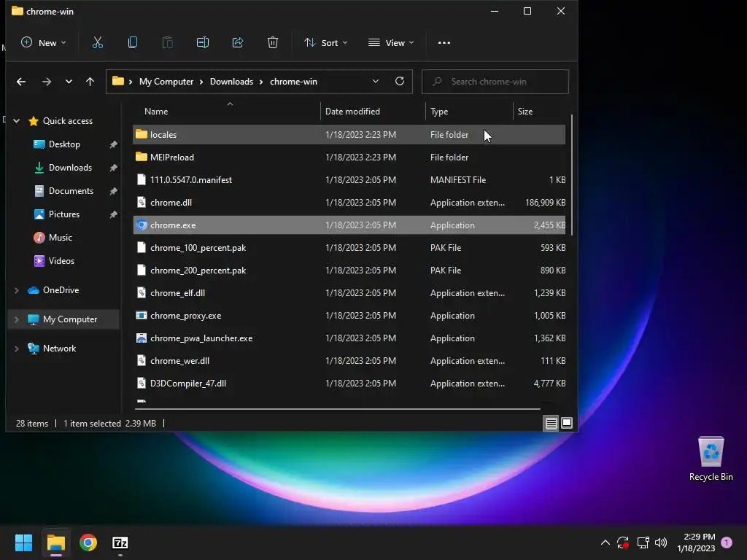Open the New dropdown menu
The image size is (747, 560).
pyautogui.click(x=44, y=43)
